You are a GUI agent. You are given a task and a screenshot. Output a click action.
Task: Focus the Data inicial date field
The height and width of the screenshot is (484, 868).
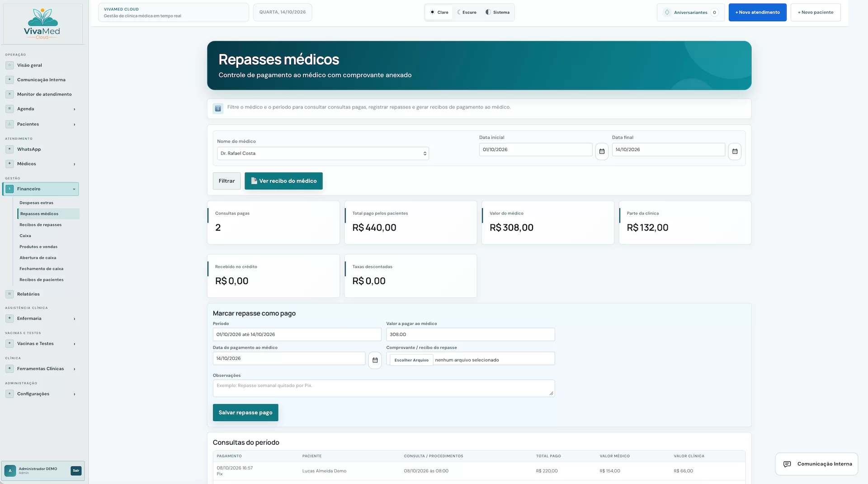click(536, 150)
